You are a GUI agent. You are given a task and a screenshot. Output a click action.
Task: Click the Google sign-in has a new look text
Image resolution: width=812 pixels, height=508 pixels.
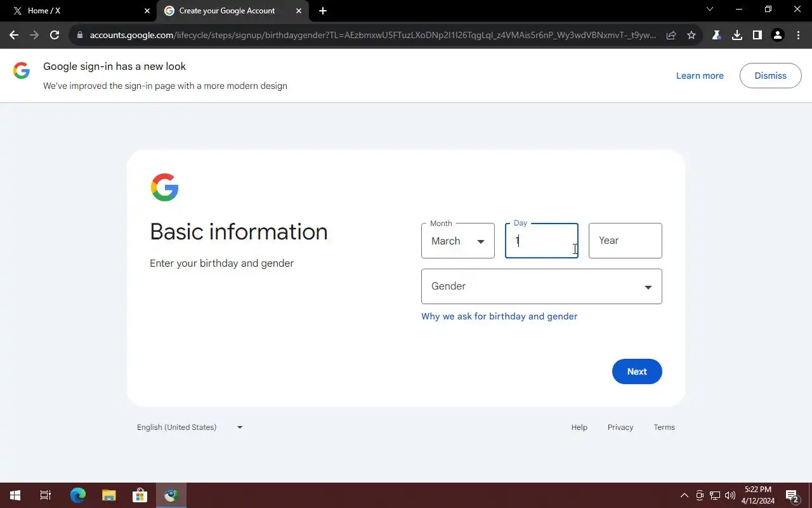point(114,66)
